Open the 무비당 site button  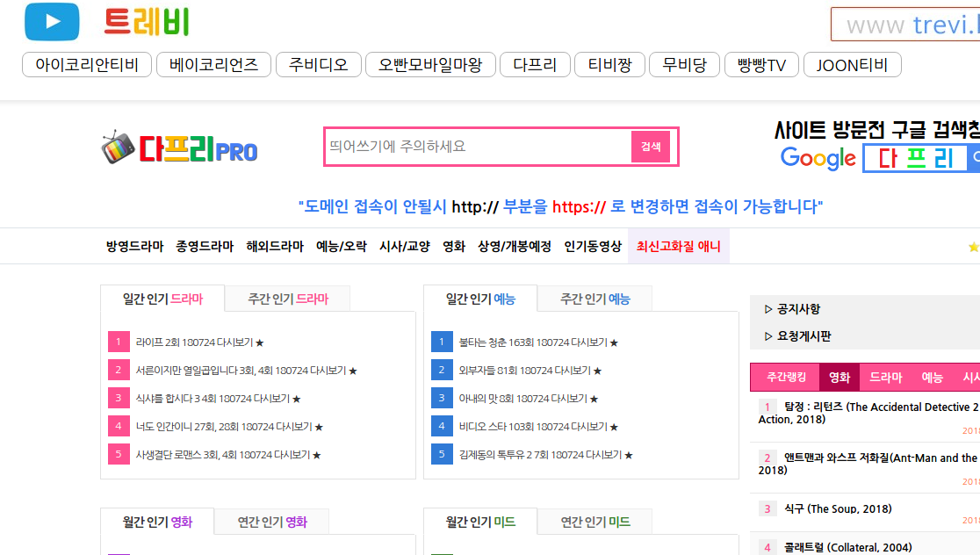point(684,64)
